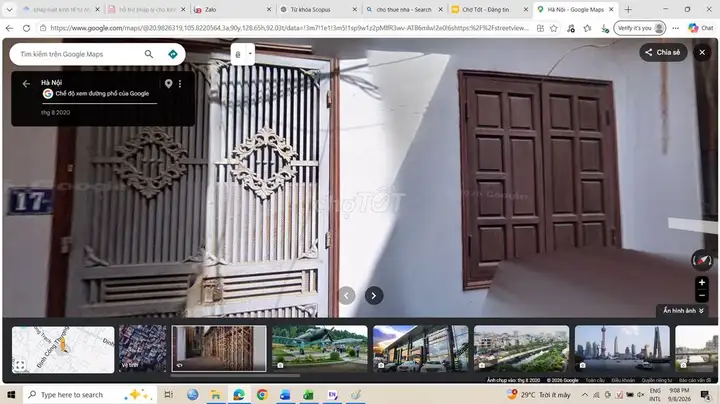
Task: Open the browser Settings and more ellipsis menu
Action: (675, 28)
